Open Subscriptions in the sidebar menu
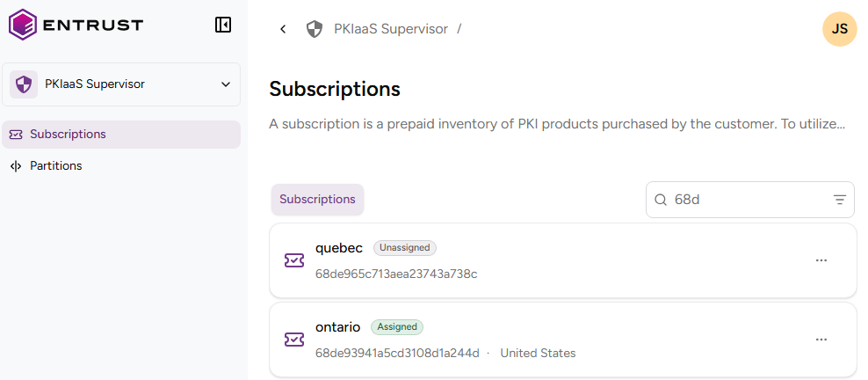 [68, 135]
